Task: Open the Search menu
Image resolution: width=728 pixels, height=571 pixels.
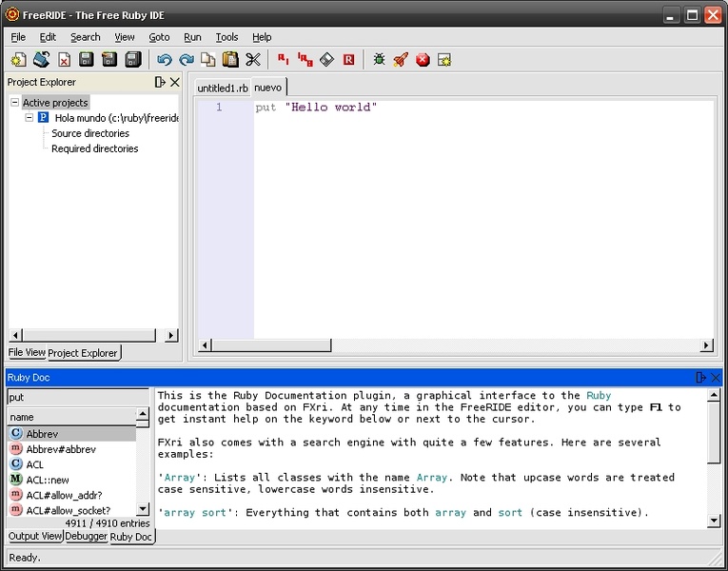Action: (x=85, y=37)
